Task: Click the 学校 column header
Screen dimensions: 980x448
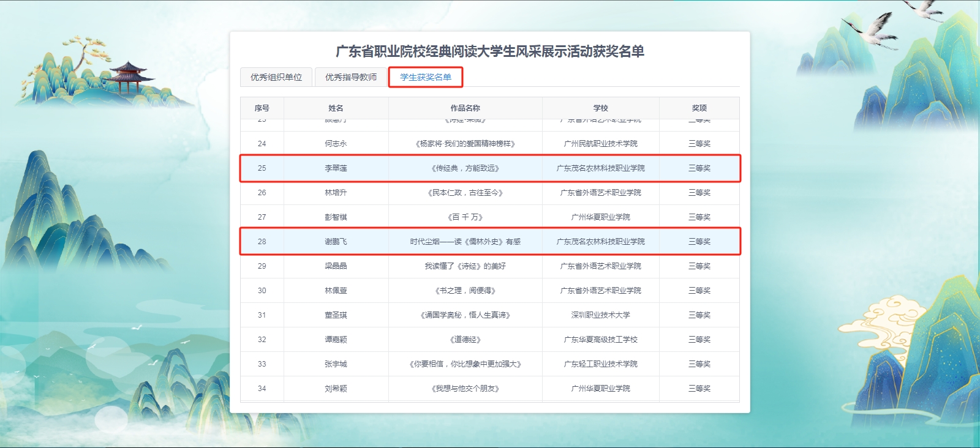Action: coord(600,108)
